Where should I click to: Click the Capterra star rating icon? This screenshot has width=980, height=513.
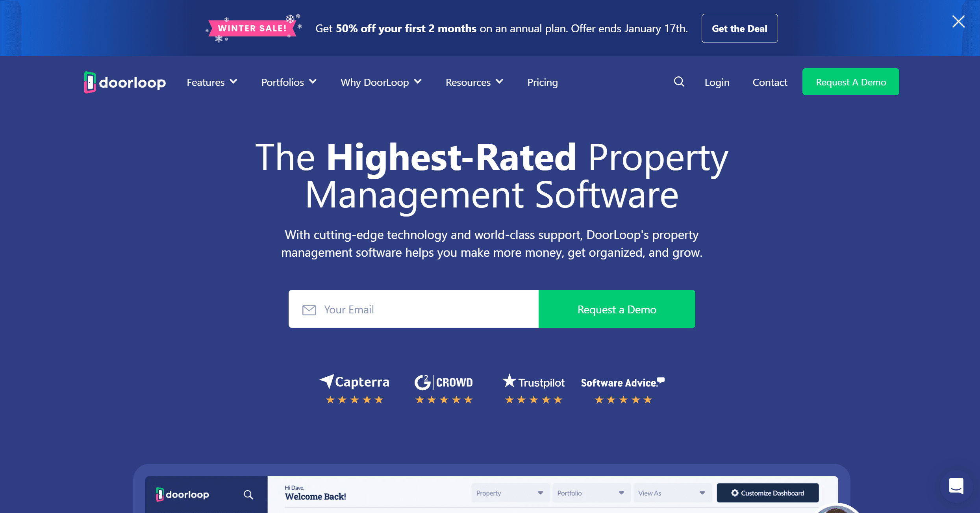(354, 400)
